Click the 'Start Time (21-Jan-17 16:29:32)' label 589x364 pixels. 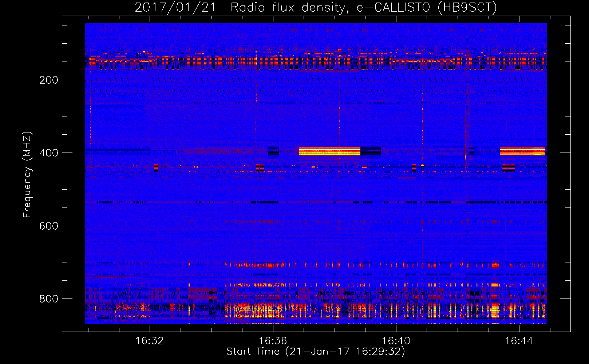pos(316,352)
